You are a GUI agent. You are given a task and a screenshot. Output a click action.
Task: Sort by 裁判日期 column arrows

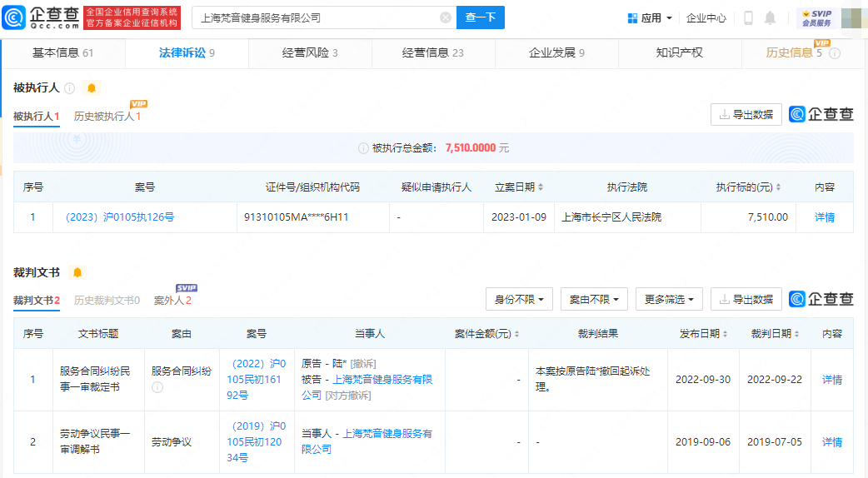pos(796,334)
